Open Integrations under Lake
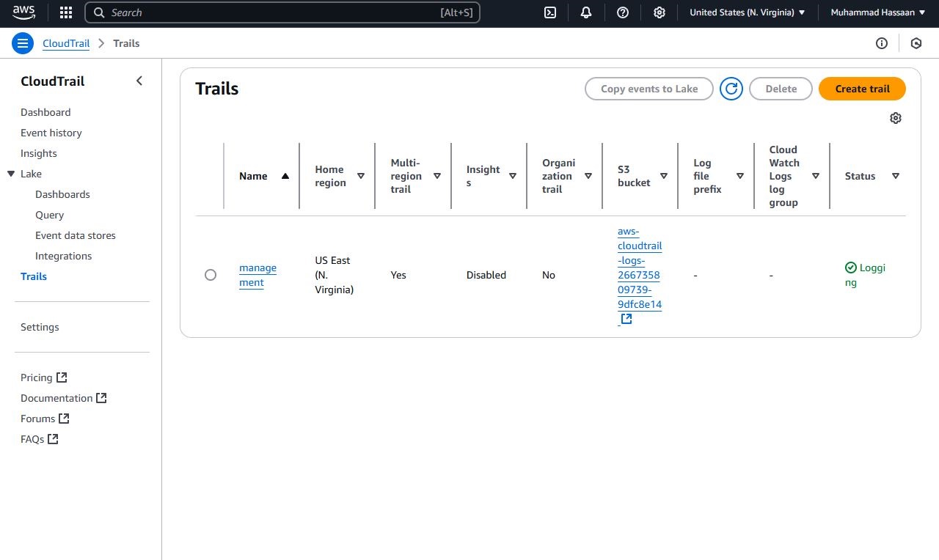Screen dimensions: 939x560 tap(64, 256)
